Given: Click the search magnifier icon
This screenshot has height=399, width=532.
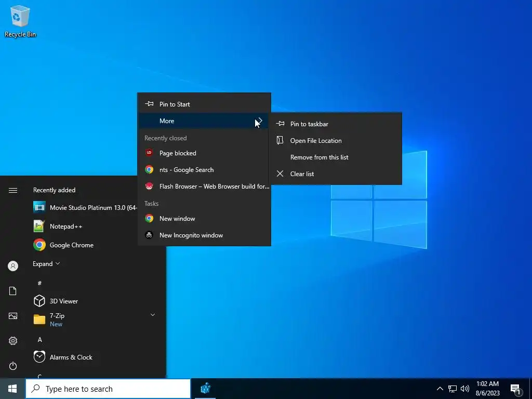Looking at the screenshot, I should [x=35, y=389].
